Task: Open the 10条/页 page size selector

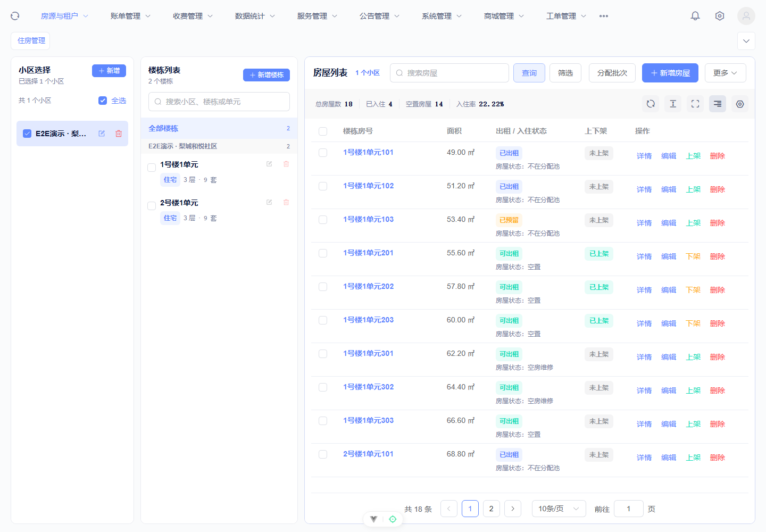Action: pyautogui.click(x=559, y=509)
